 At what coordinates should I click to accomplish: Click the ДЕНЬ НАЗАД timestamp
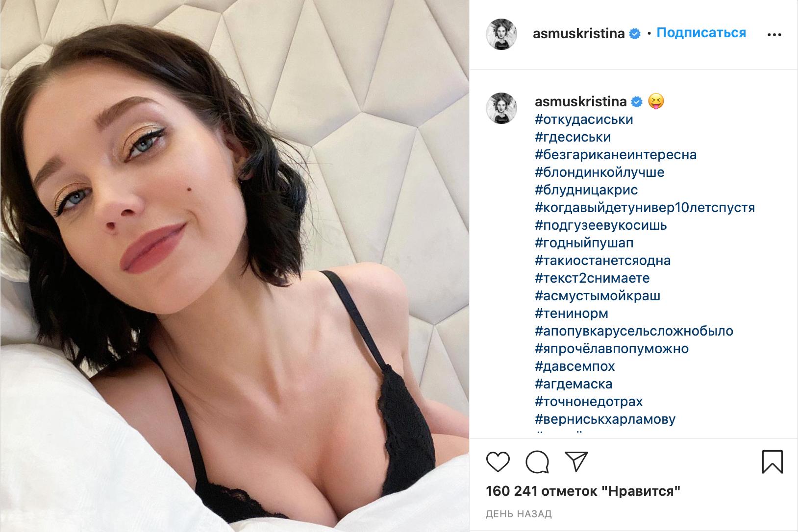[519, 514]
